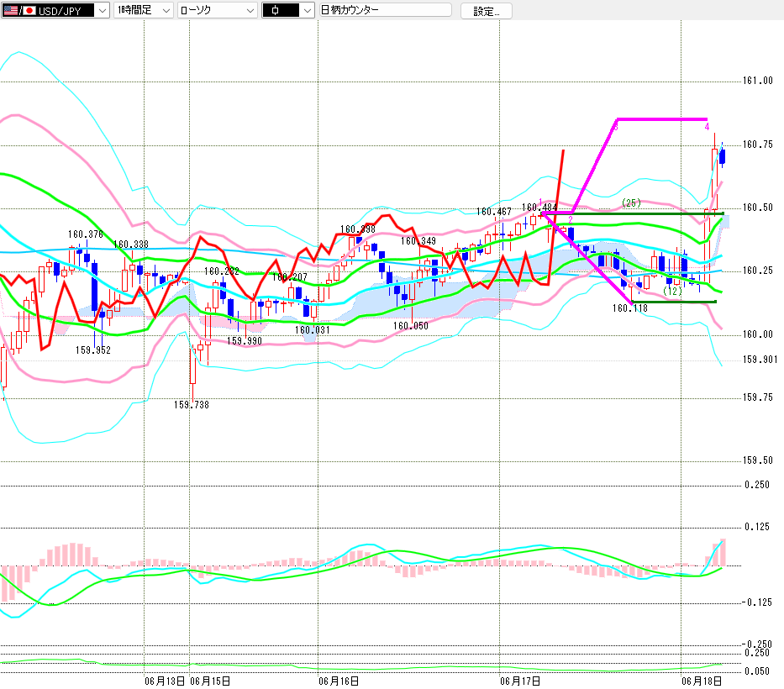Select the magenta wave marker numbered 4
The width and height of the screenshot is (784, 689).
pos(707,127)
